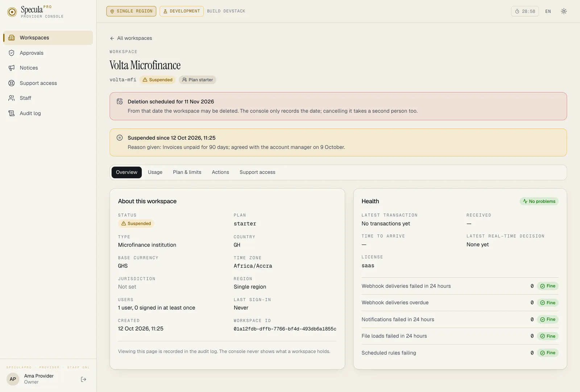Click the Notices megaphone icon

tap(12, 68)
